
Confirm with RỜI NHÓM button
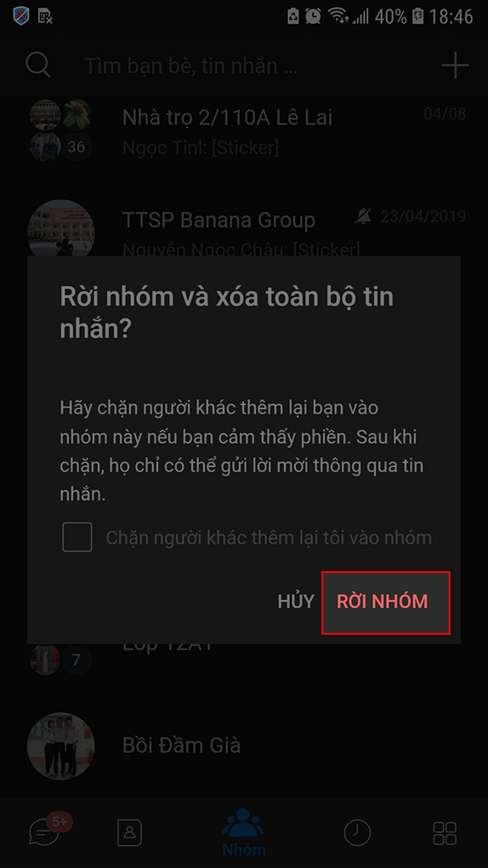pyautogui.click(x=386, y=602)
